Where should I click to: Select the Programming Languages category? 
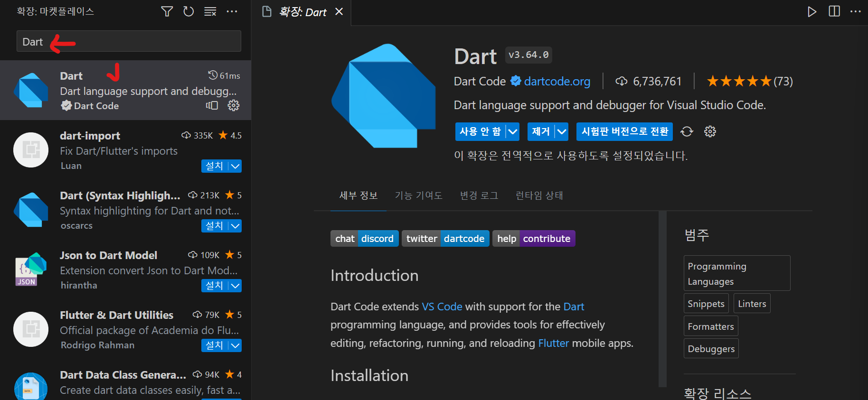[x=737, y=273]
